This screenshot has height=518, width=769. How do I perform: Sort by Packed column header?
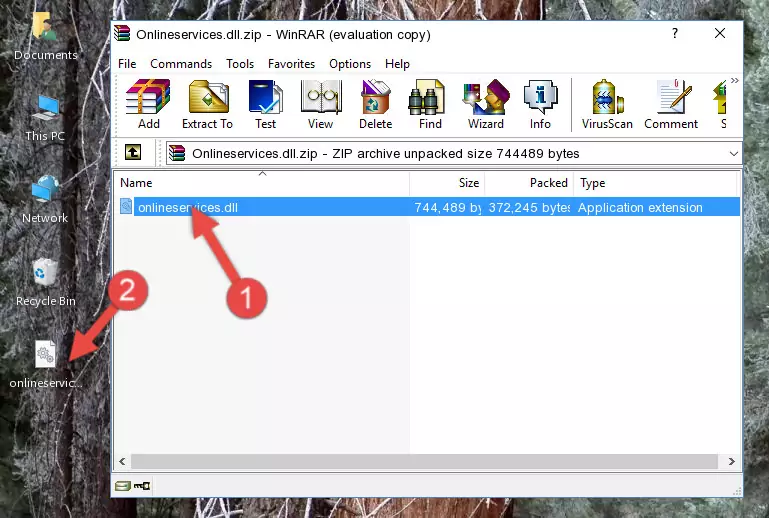coord(529,183)
